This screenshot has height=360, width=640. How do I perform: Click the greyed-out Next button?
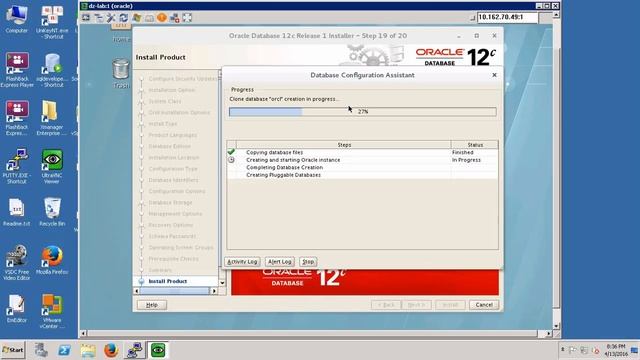click(x=416, y=305)
